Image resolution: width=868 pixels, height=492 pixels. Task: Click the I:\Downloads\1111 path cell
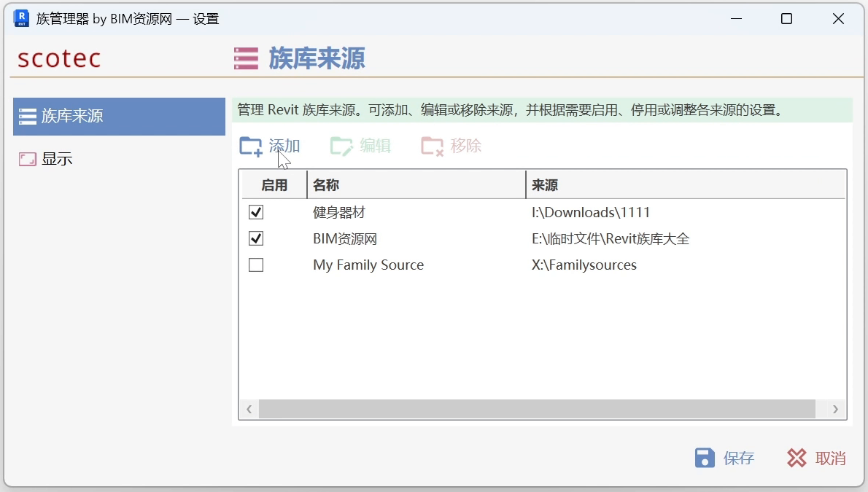click(x=591, y=213)
